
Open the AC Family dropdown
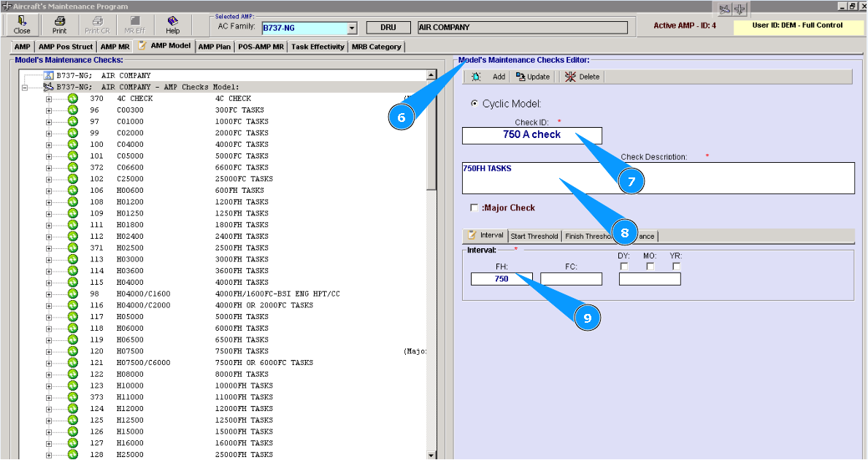point(352,28)
